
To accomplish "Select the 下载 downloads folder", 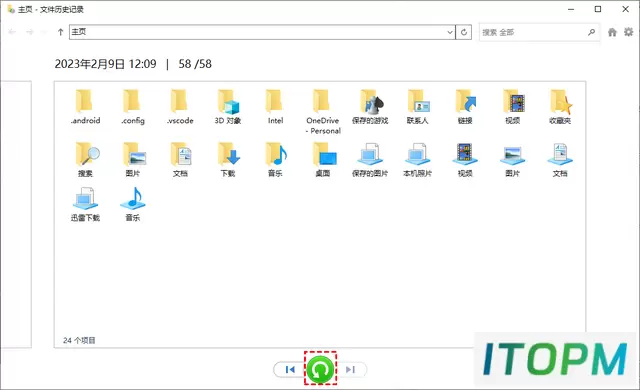I will tap(228, 160).
